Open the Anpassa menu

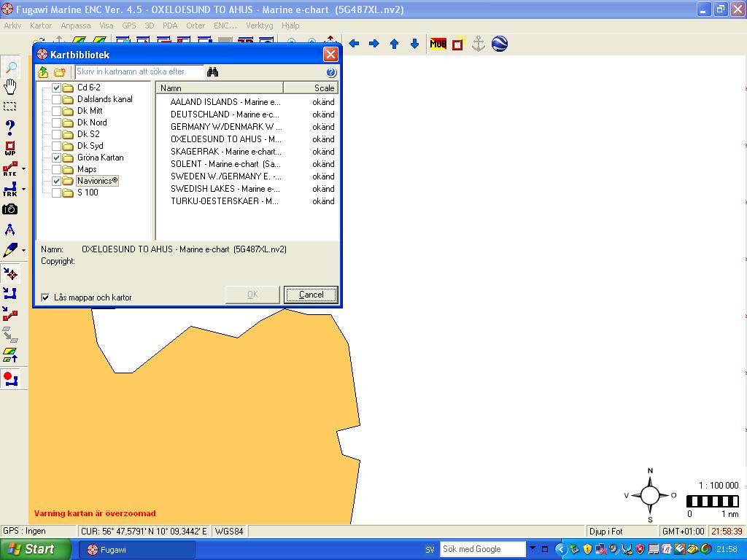click(75, 26)
